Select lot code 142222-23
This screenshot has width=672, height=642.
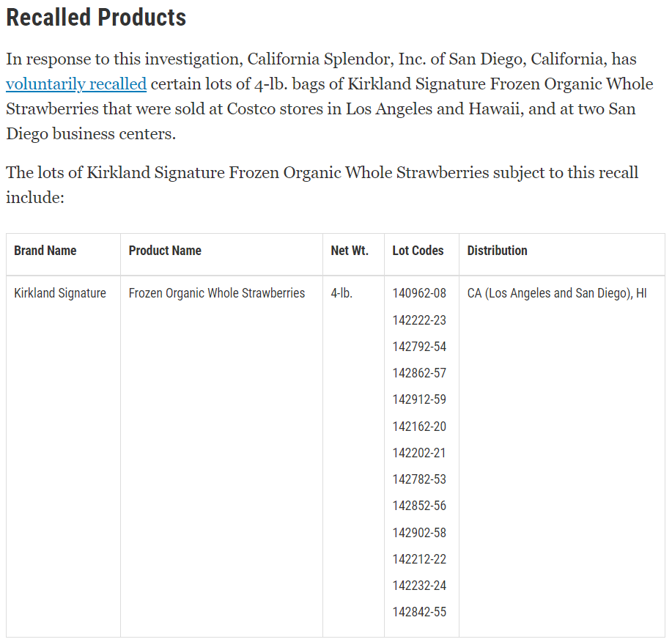(419, 320)
